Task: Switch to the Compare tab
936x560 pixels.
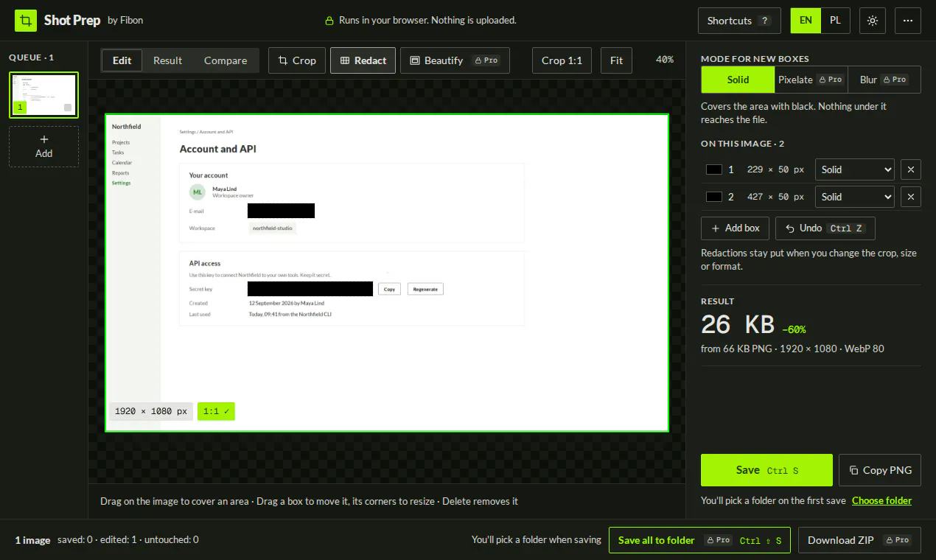Action: coord(226,60)
